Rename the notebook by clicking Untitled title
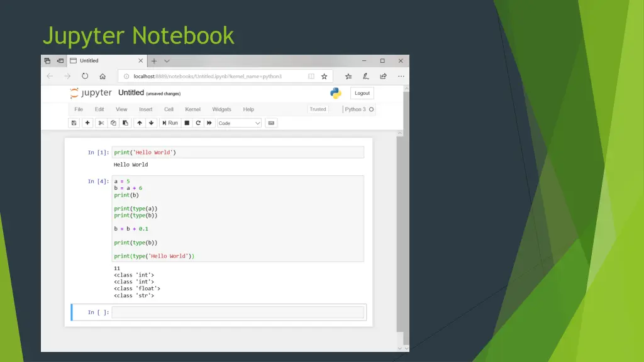The width and height of the screenshot is (644, 362). 131,93
